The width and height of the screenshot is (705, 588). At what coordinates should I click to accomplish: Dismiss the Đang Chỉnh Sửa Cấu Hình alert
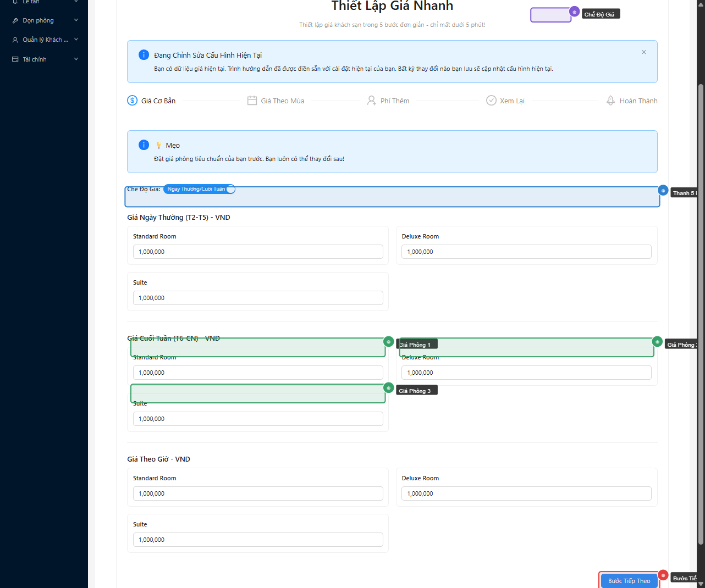(643, 52)
